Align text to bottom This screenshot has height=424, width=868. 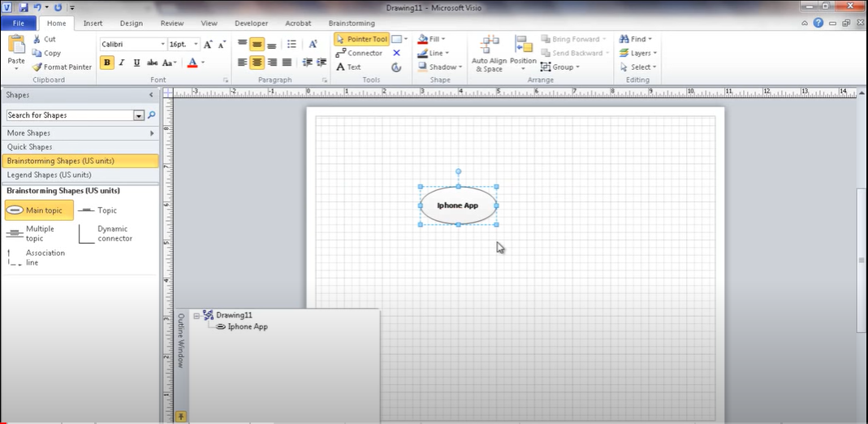272,45
